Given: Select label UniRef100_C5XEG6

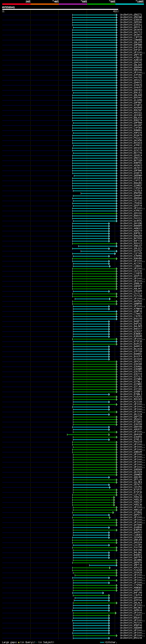Looking at the screenshot, I should tap(131, 203).
